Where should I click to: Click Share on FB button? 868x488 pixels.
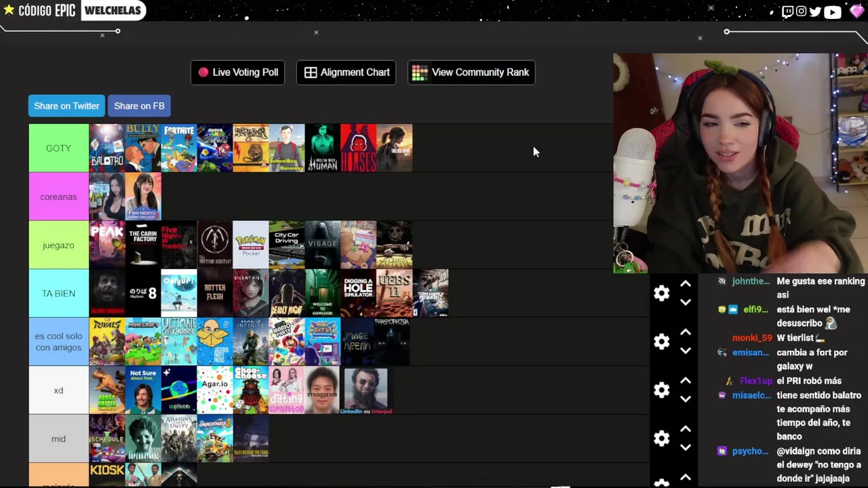[x=139, y=106]
